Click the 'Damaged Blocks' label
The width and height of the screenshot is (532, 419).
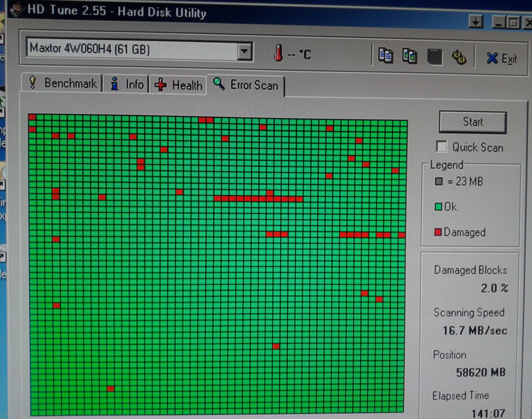470,270
